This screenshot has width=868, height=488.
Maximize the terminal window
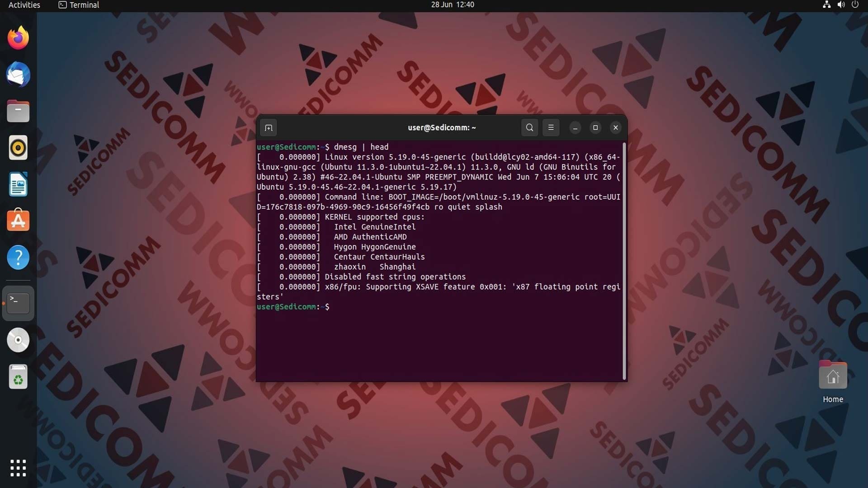click(595, 128)
